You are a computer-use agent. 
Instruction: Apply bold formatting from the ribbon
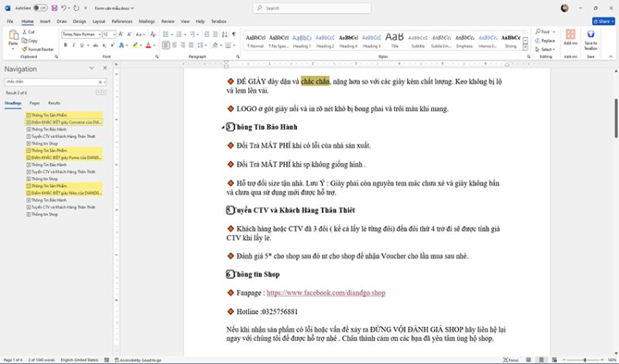66,45
